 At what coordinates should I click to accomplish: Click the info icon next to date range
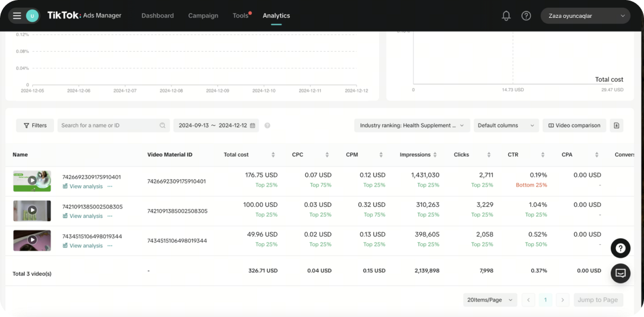pos(267,126)
